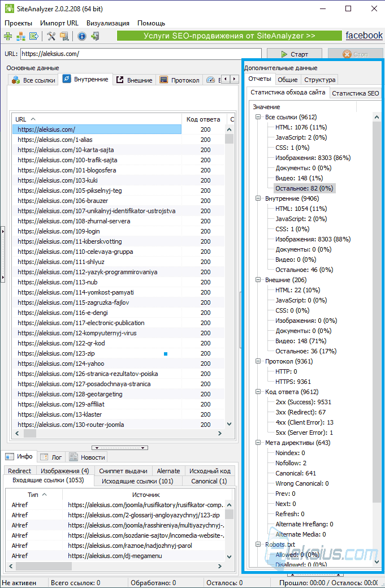Viewport: 385px width, 588px height.
Task: Switch to the Внешние tab
Action: click(134, 80)
